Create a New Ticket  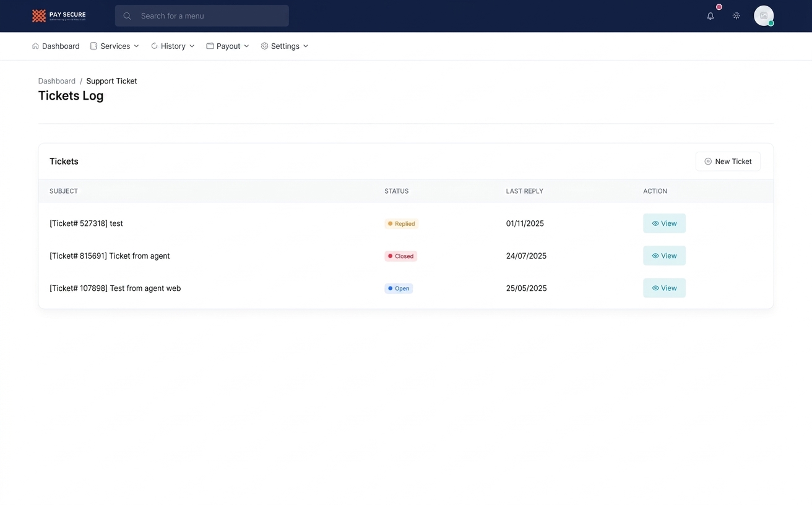point(728,162)
